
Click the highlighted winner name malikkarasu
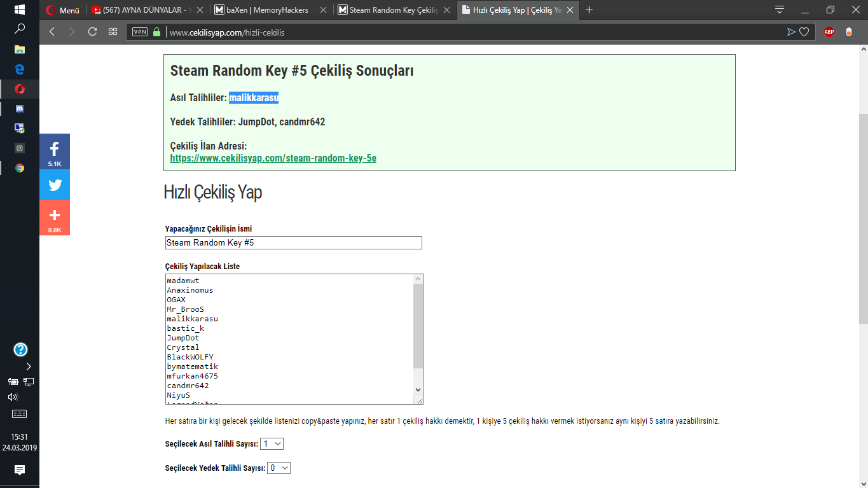coord(254,98)
